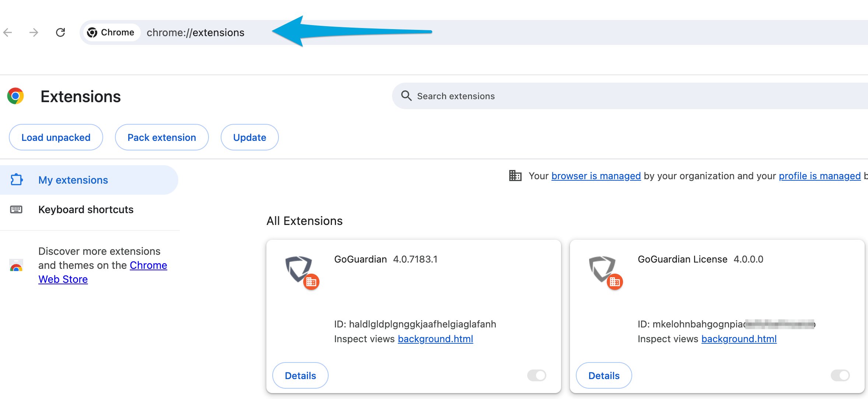Click the 'All Extensions' heading text
The width and height of the screenshot is (868, 399).
[305, 221]
